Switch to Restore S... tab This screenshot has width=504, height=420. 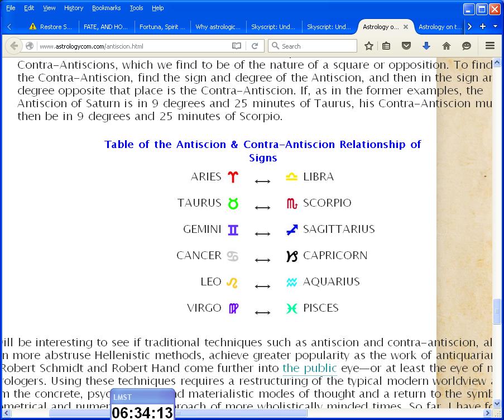coord(51,27)
